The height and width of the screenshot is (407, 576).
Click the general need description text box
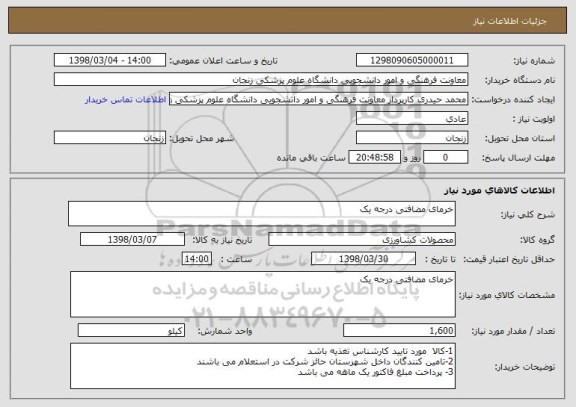262,213
